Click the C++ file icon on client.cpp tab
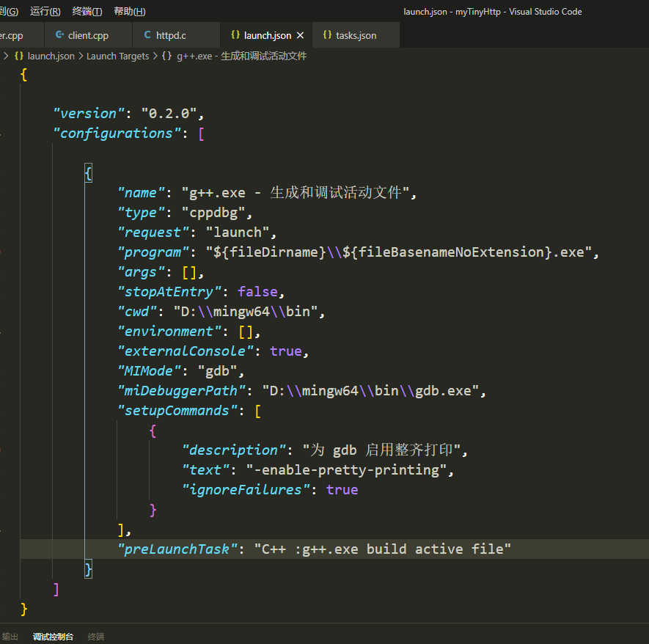Image resolution: width=649 pixels, height=644 pixels. (x=59, y=34)
